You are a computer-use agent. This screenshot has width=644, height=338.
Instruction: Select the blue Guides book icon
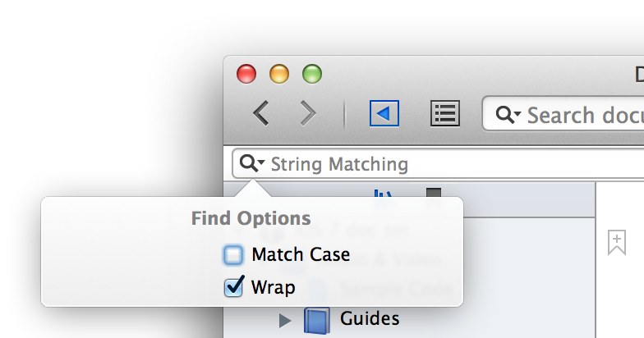pos(317,320)
